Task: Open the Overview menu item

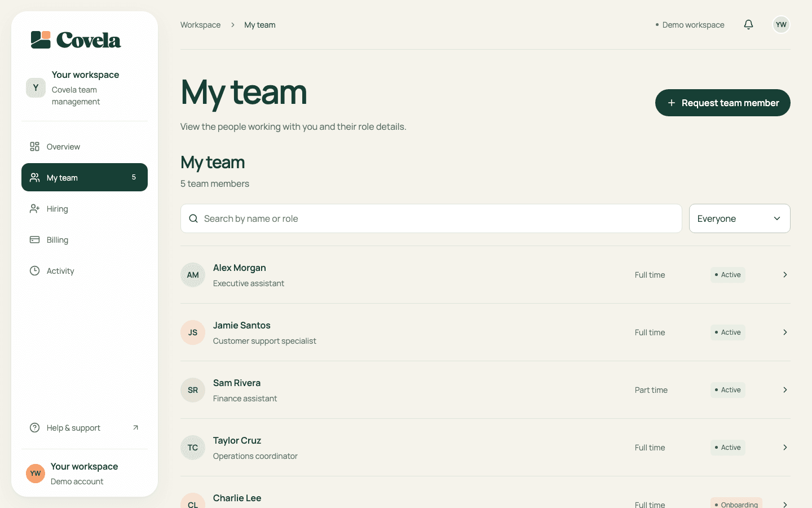Action: 85,147
